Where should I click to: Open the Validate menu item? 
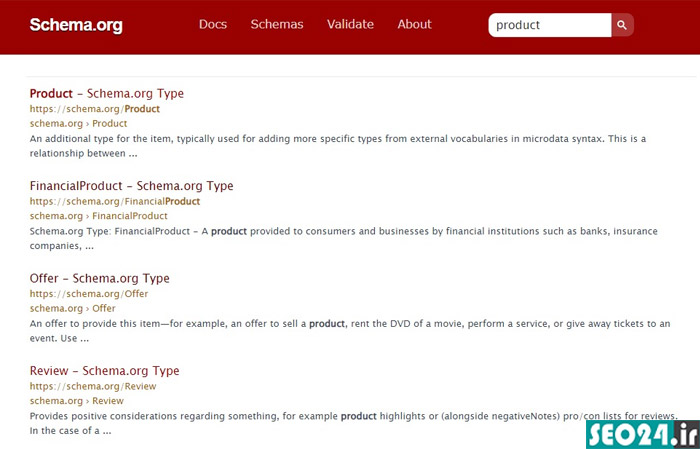pos(350,24)
